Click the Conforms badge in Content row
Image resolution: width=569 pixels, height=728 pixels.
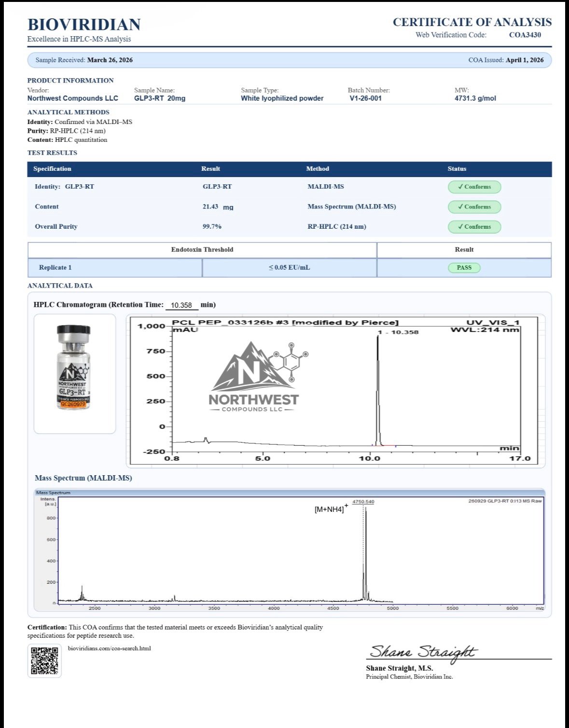click(x=474, y=207)
